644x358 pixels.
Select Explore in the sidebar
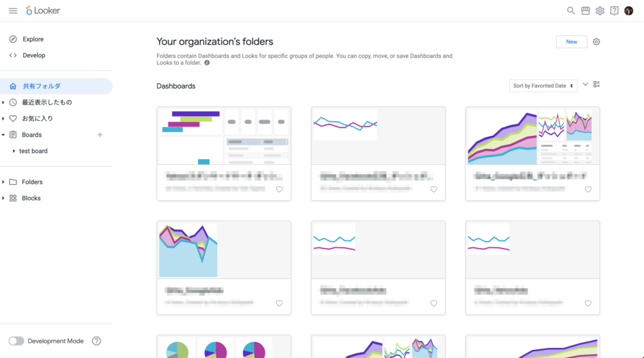[33, 39]
